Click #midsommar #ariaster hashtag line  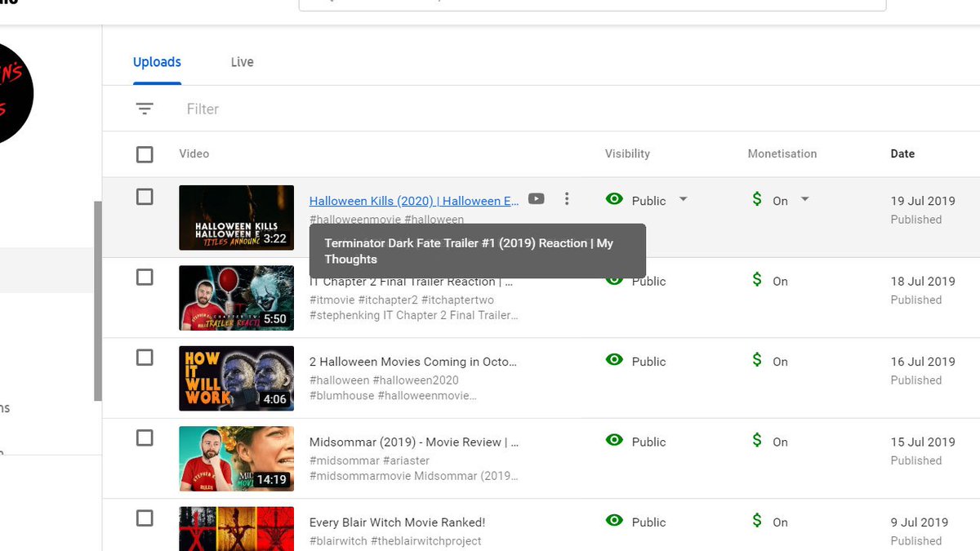369,460
